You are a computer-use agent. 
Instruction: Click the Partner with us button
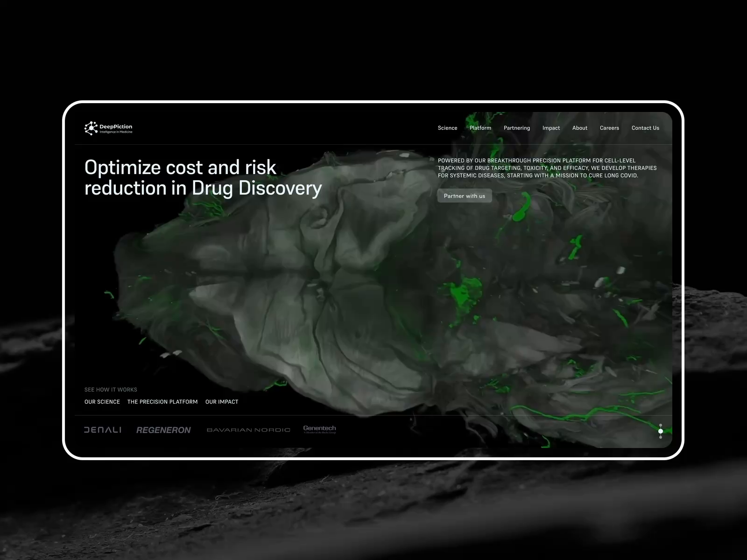(x=464, y=196)
